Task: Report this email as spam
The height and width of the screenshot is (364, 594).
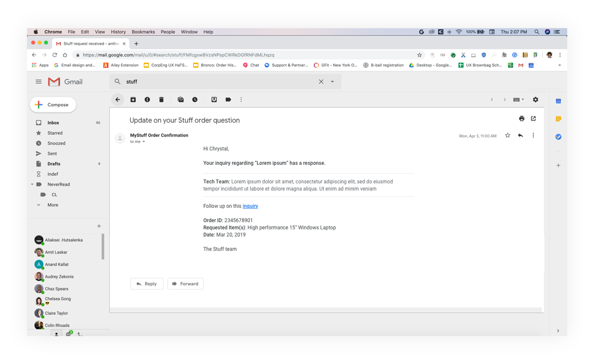Action: [147, 100]
